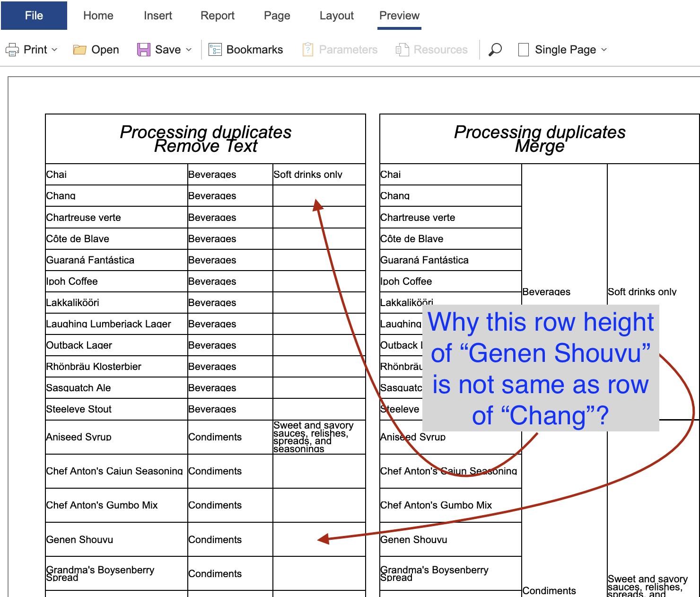The height and width of the screenshot is (597, 700).
Task: Click the Bookmarks button label
Action: [254, 50]
